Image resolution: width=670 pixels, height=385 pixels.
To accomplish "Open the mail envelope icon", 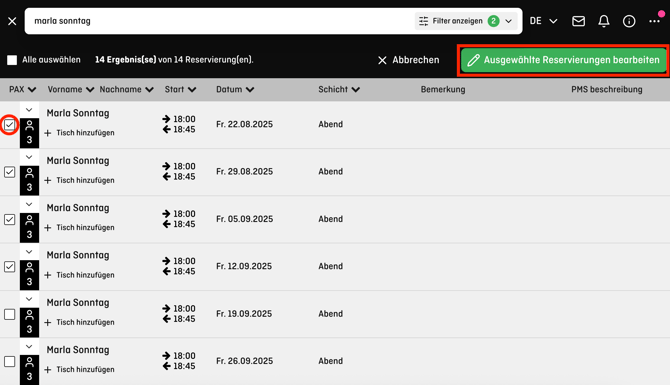I will pyautogui.click(x=579, y=21).
